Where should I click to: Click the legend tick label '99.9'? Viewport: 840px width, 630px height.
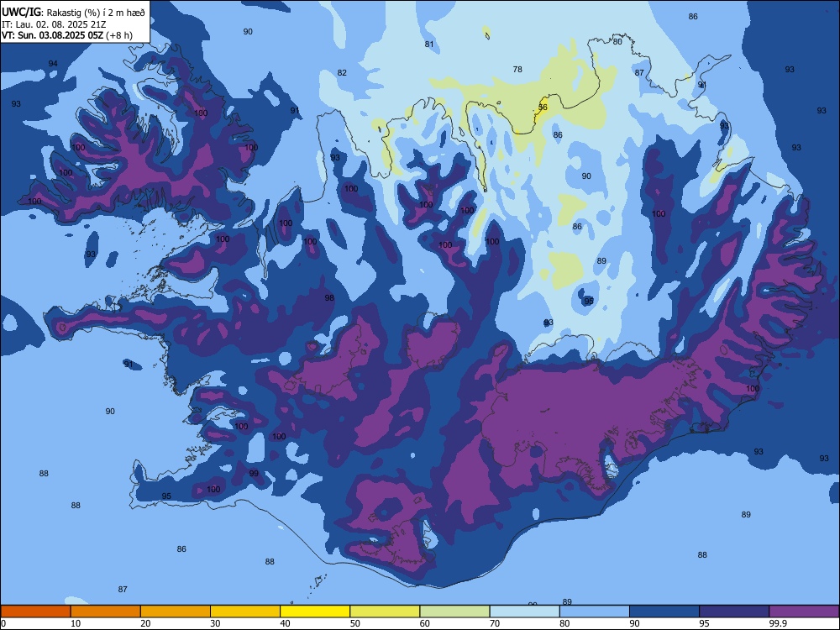point(777,623)
